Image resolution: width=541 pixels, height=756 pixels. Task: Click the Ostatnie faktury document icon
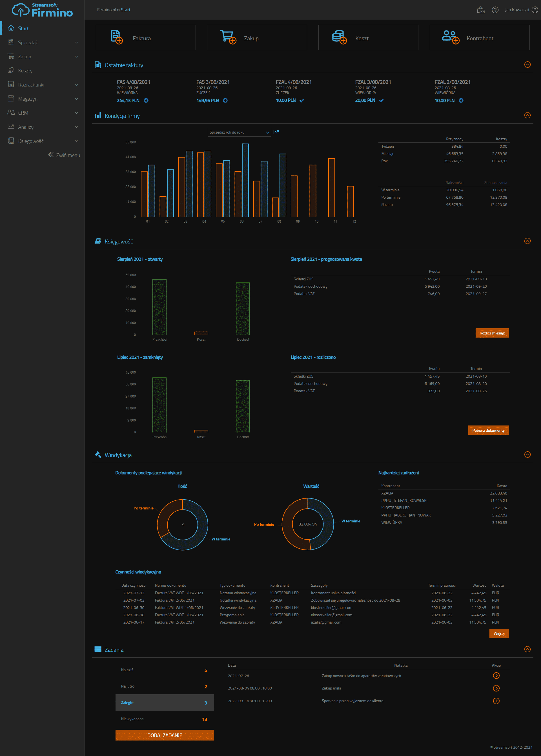pyautogui.click(x=97, y=65)
